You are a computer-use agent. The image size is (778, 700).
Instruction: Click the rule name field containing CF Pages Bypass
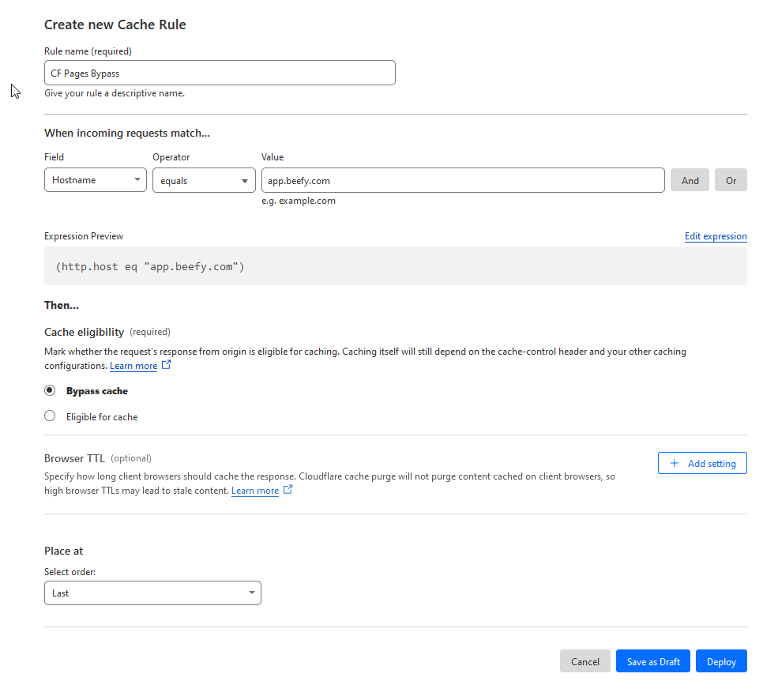click(x=219, y=72)
